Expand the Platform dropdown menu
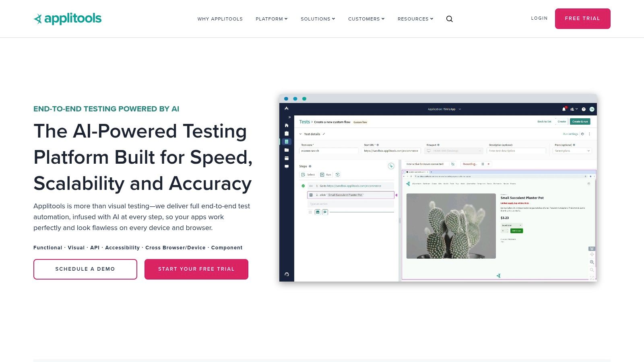This screenshot has width=644, height=362. tap(271, 19)
